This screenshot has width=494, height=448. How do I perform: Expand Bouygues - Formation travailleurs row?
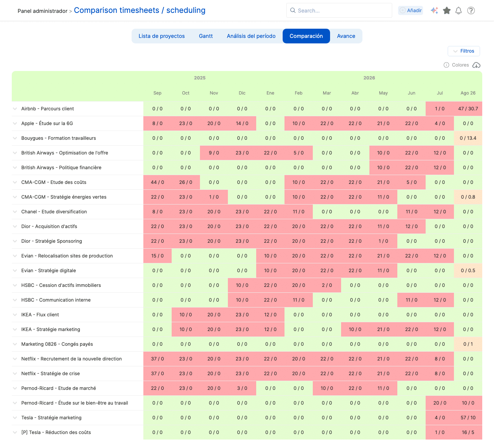point(15,138)
